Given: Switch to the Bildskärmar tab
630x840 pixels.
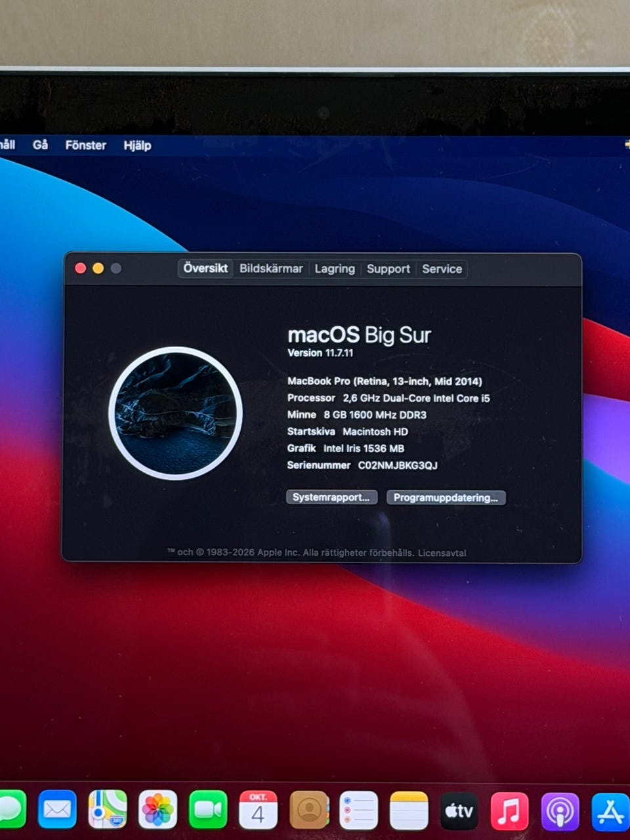Looking at the screenshot, I should [x=271, y=268].
